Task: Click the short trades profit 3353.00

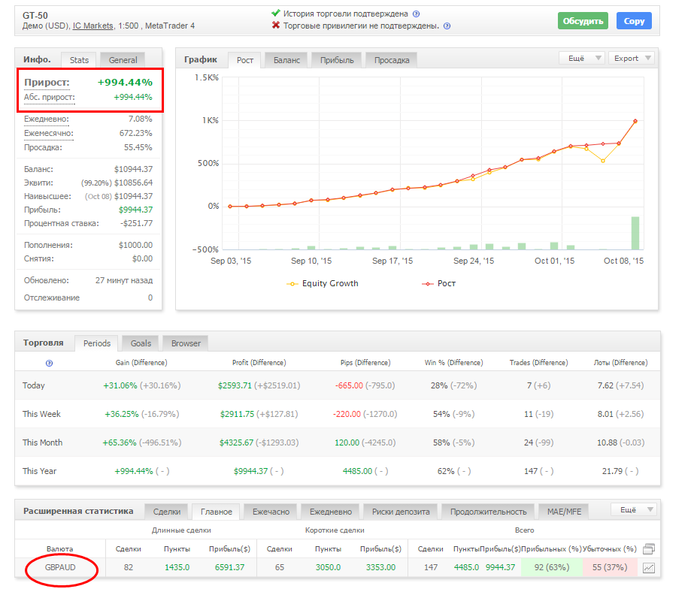Action: 380,567
